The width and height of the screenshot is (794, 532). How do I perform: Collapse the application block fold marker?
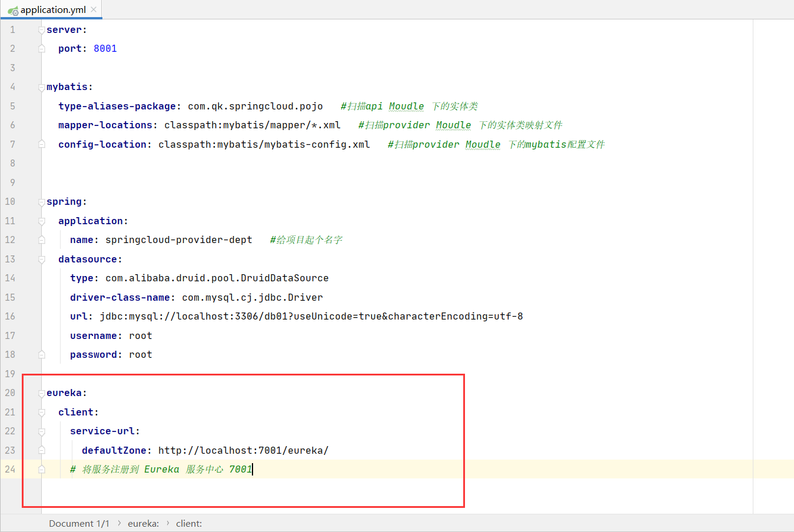(42, 221)
